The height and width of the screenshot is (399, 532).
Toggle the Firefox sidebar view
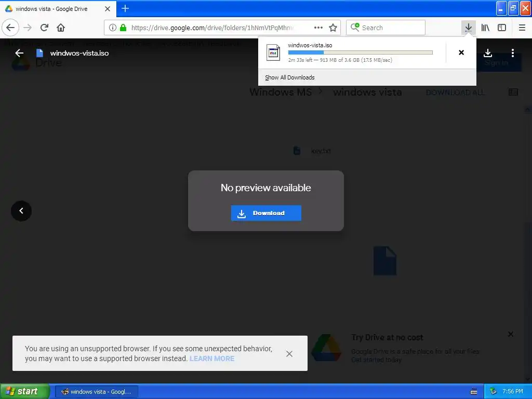pos(502,28)
